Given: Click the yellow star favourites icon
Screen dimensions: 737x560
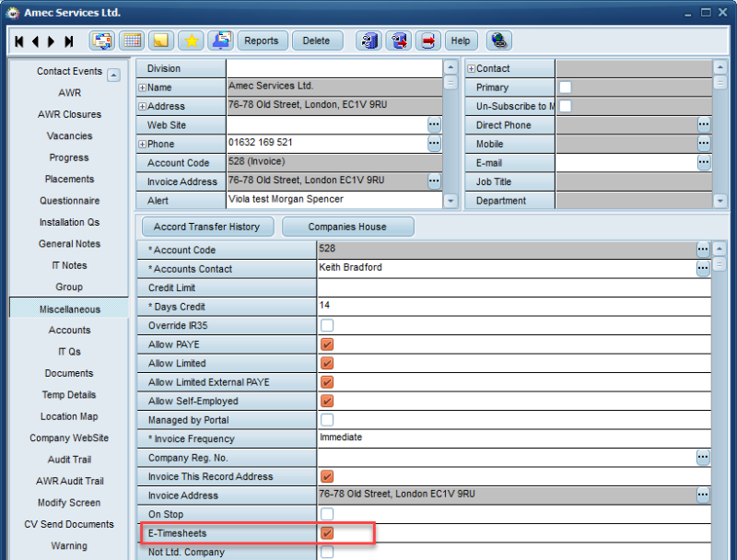Looking at the screenshot, I should tap(192, 41).
